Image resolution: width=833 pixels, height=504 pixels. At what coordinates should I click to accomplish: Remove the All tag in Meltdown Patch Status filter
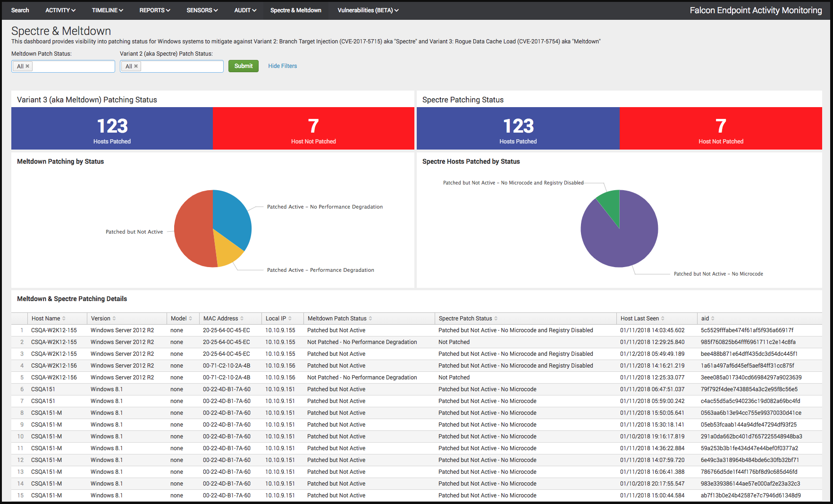[27, 66]
